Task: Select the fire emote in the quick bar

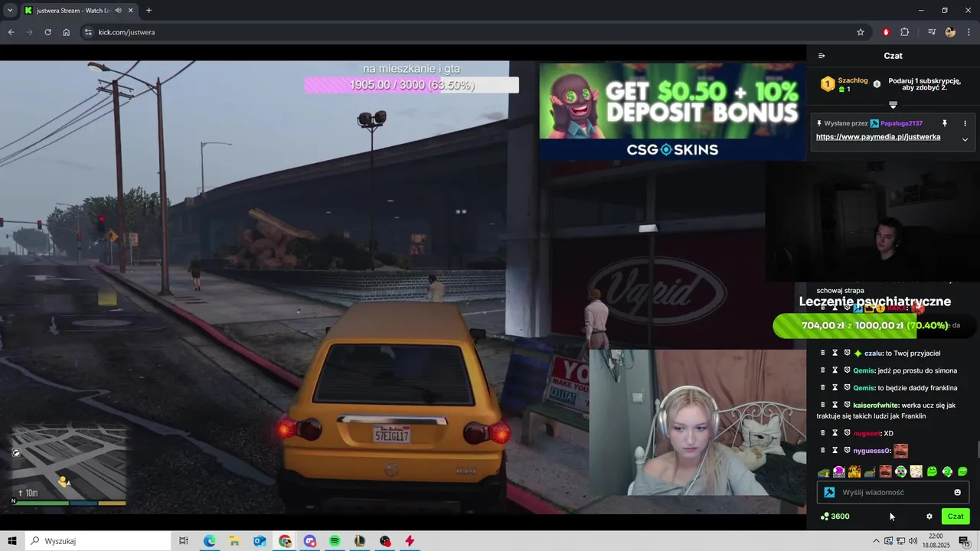Action: [x=854, y=471]
